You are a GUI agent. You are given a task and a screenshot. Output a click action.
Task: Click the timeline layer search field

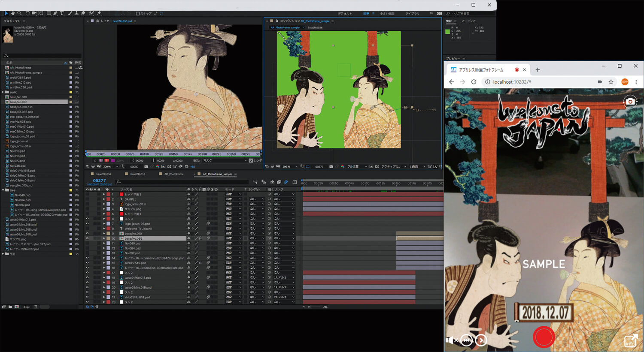182,182
